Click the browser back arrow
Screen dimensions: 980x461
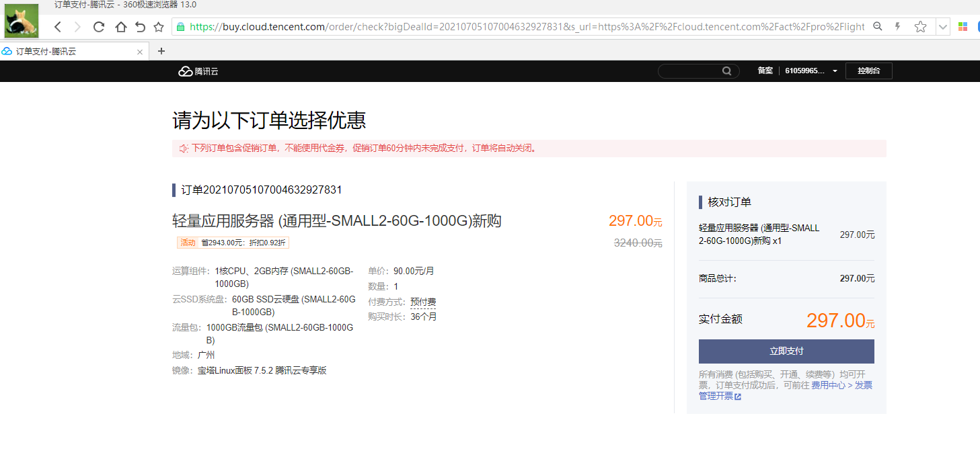pyautogui.click(x=58, y=27)
